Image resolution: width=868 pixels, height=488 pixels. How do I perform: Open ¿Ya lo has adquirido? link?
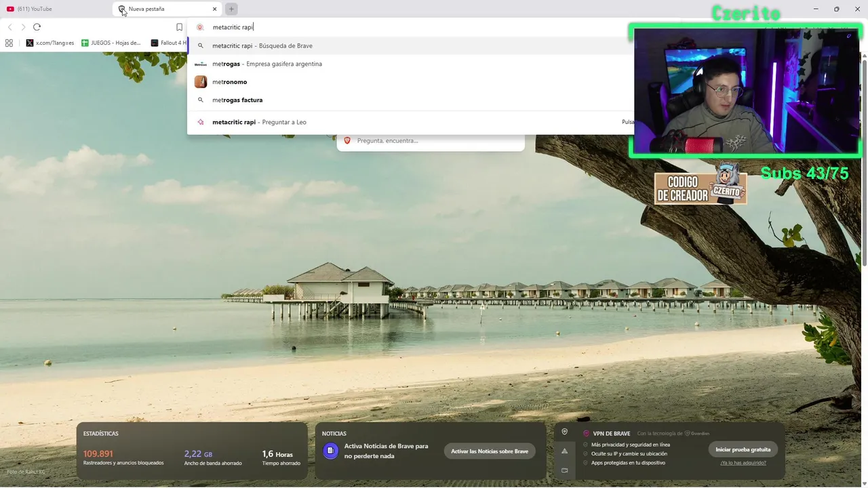(743, 463)
